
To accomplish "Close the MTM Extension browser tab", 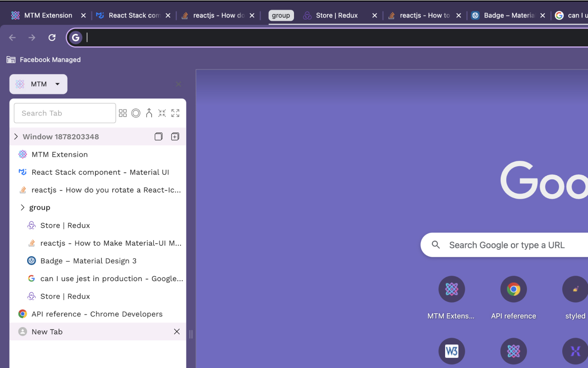I will 83,16.
